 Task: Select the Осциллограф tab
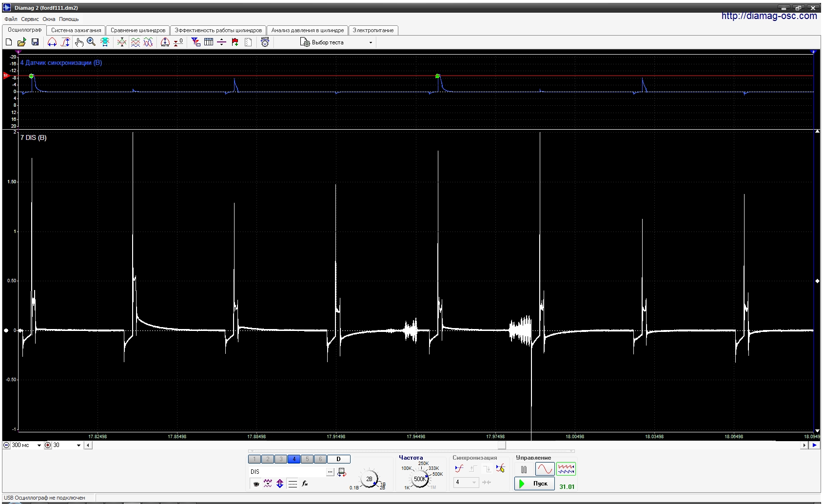coord(24,30)
